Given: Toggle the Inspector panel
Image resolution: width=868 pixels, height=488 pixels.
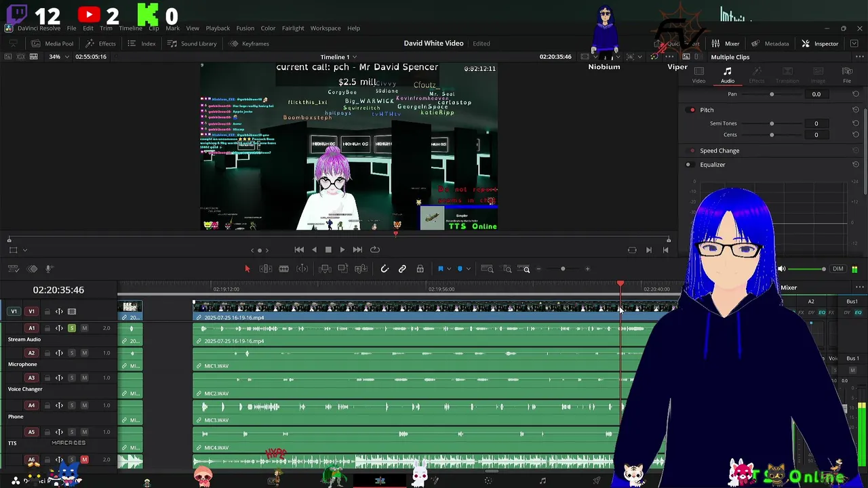Looking at the screenshot, I should pyautogui.click(x=820, y=43).
